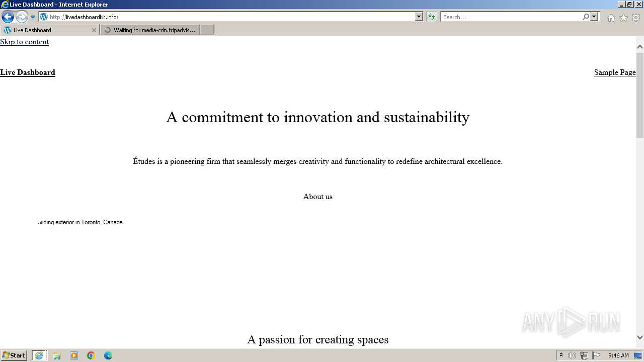Click the vertical scrollbar thumb
644x362 pixels.
(x=640, y=95)
